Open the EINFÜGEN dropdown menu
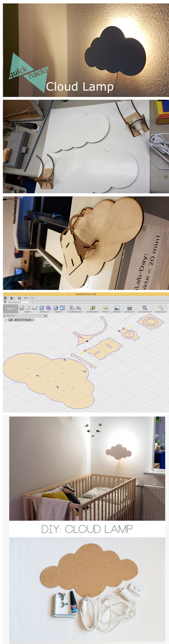 point(117,312)
